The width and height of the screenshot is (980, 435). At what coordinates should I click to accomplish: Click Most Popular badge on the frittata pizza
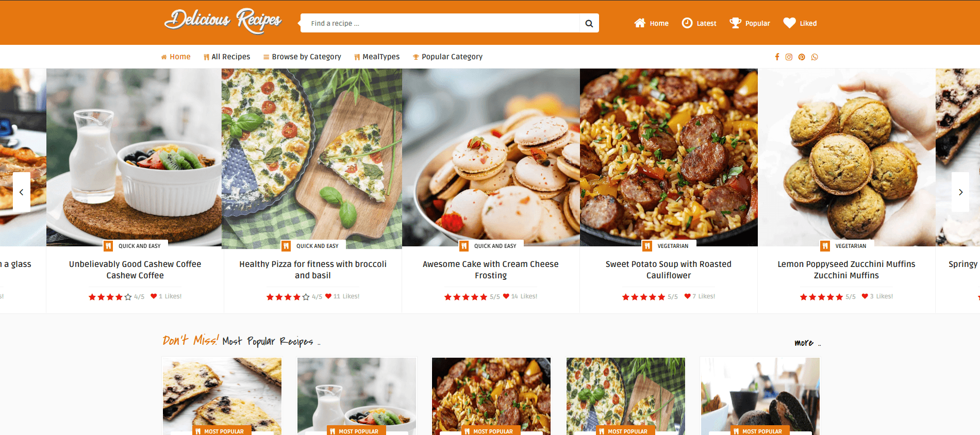(626, 431)
